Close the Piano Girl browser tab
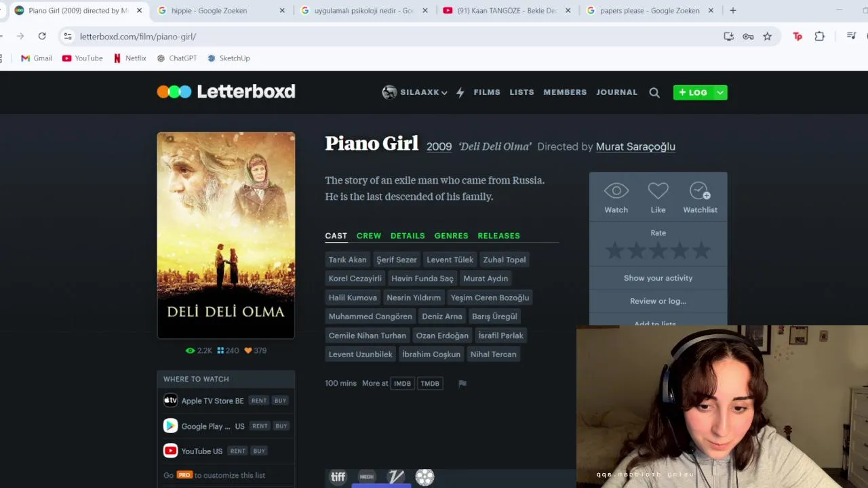This screenshot has height=488, width=868. (x=139, y=11)
